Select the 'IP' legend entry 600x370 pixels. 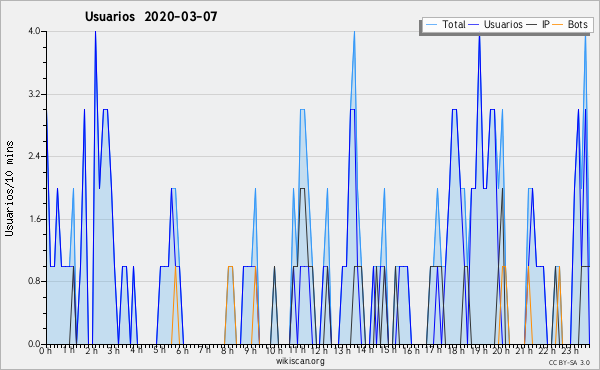pyautogui.click(x=546, y=24)
